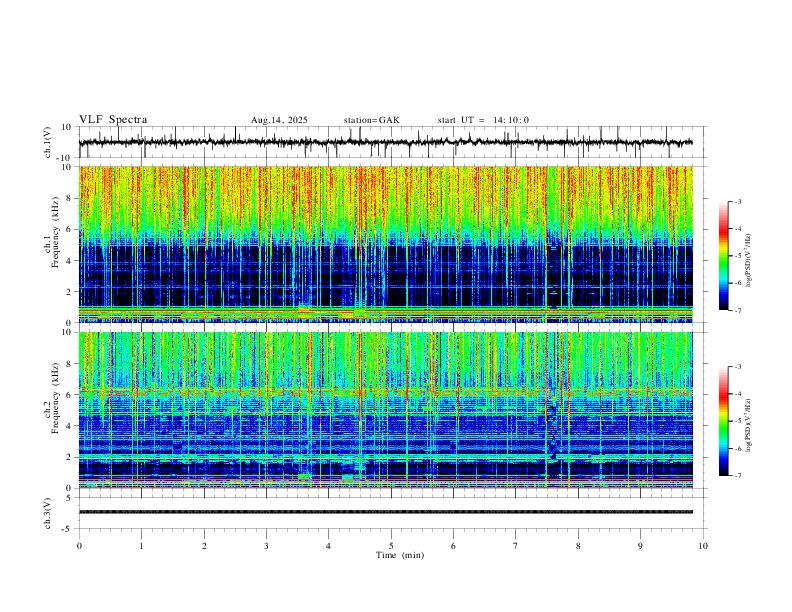
Task: Click the "10" tick on the time axis
Action: tap(703, 546)
